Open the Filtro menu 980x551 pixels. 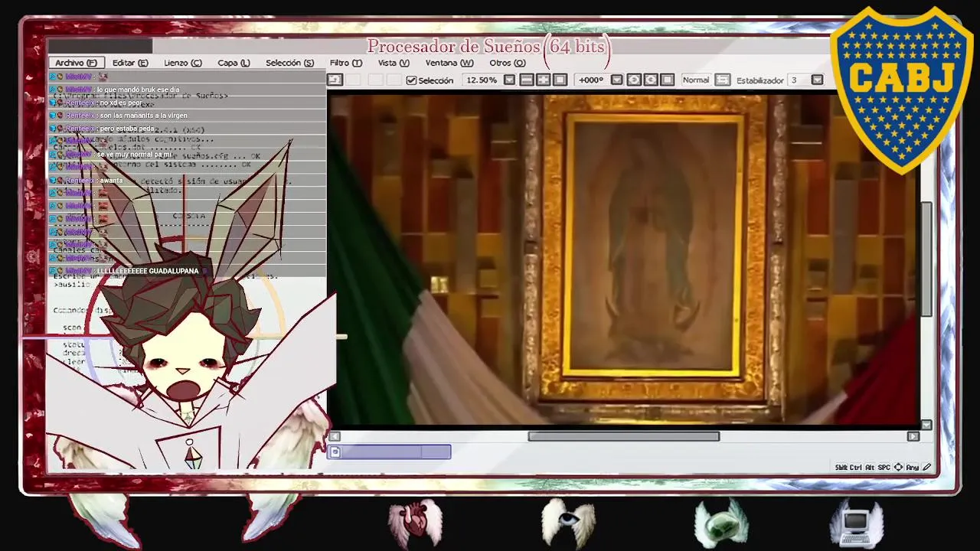(345, 63)
